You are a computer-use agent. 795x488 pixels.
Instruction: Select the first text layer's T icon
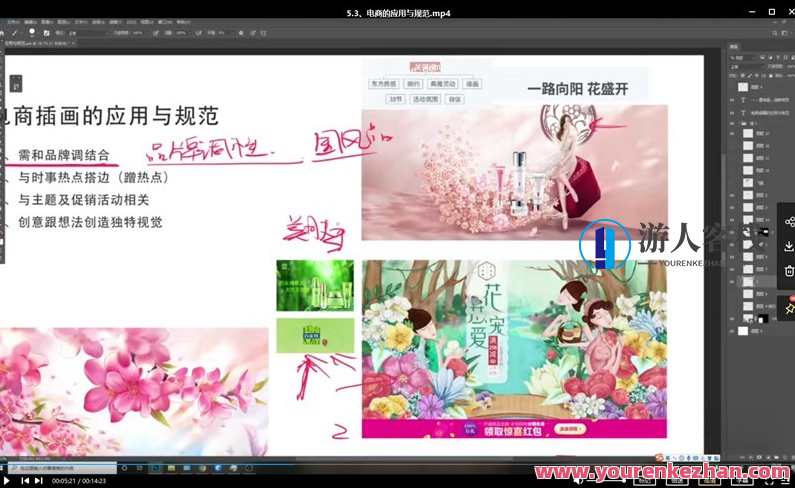(x=744, y=100)
